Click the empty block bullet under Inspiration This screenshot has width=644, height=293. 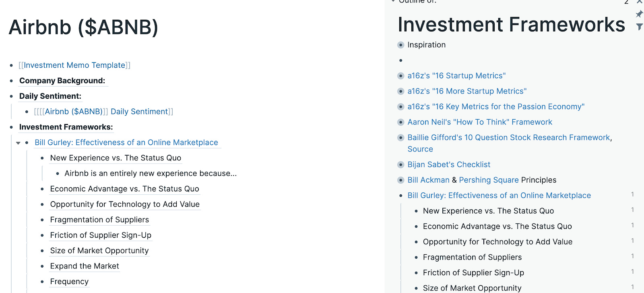point(400,60)
